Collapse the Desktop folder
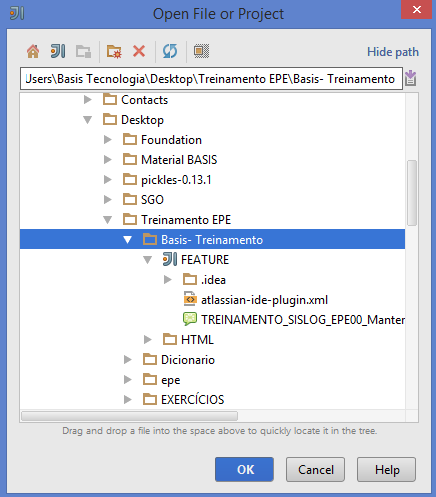The width and height of the screenshot is (436, 497). pos(88,120)
